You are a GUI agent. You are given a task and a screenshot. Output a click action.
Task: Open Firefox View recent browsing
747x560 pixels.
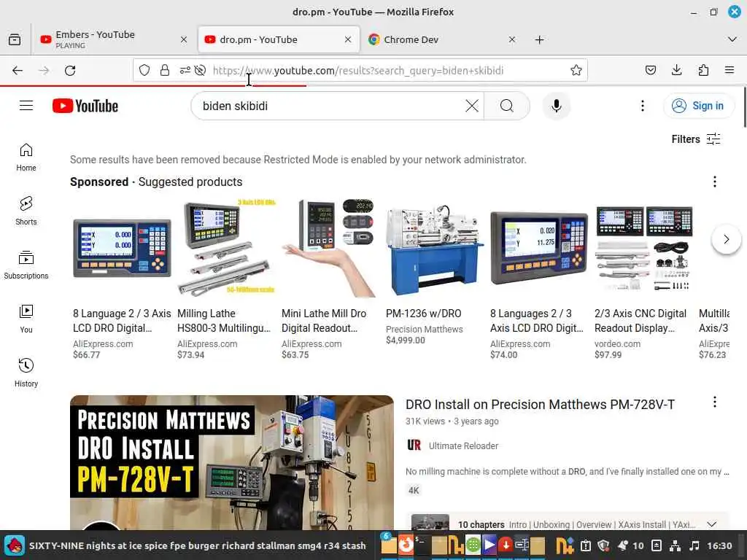(x=15, y=39)
